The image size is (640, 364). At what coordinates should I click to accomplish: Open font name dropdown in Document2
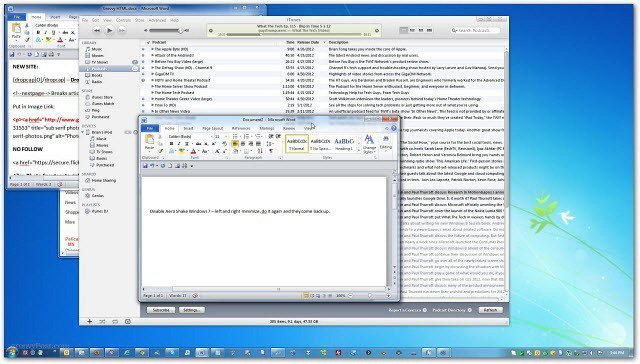(x=211, y=136)
